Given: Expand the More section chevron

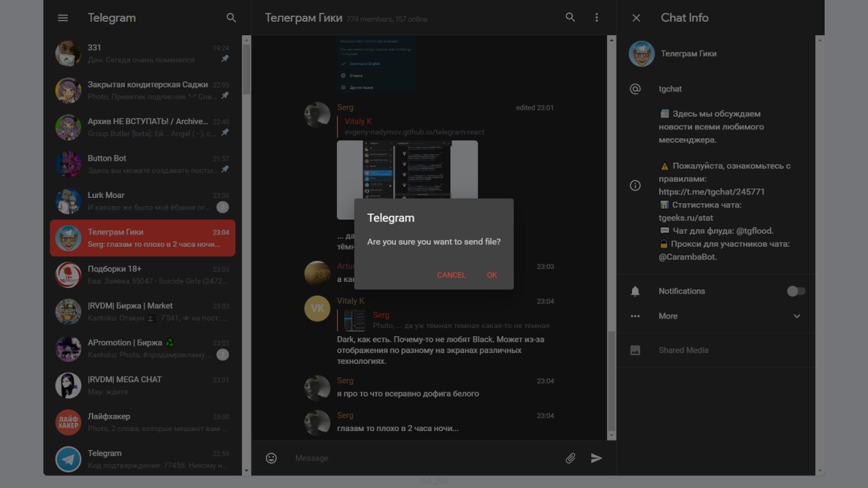Looking at the screenshot, I should point(797,317).
